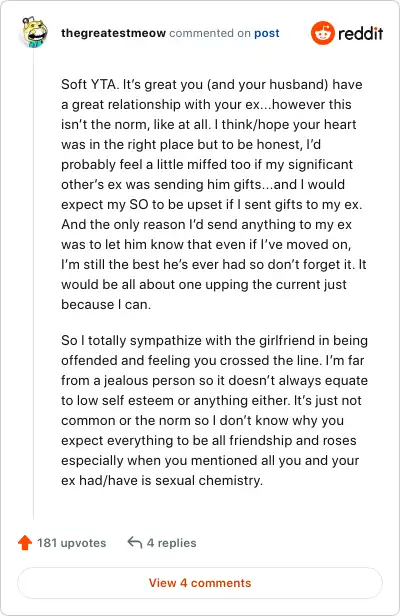
Task: Click the "Soft YTA" opening words
Action: pyautogui.click(x=89, y=84)
